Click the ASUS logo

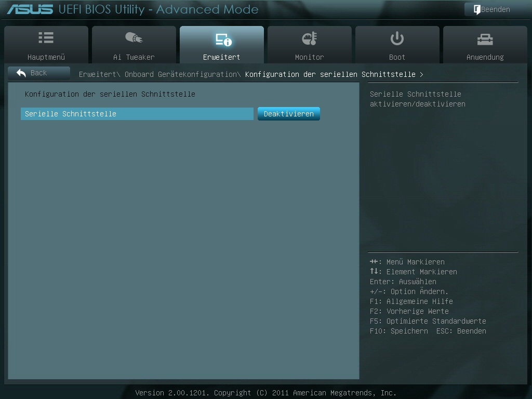click(30, 9)
